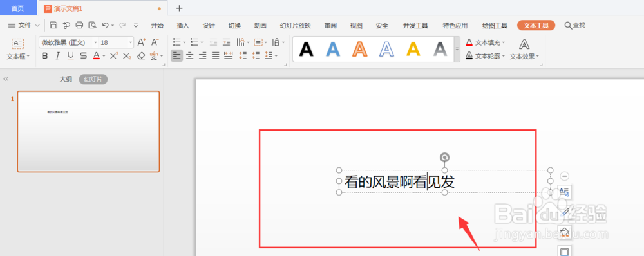
Task: Decrease indent level icon
Action: click(213, 42)
